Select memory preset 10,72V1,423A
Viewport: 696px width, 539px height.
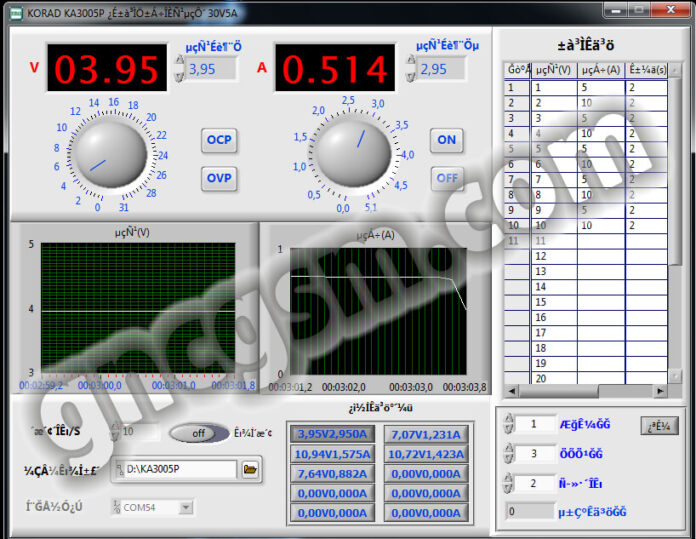coord(426,454)
